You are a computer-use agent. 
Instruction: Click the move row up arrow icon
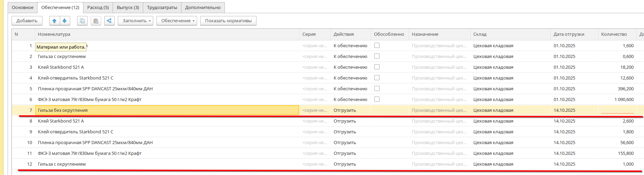[x=55, y=21]
